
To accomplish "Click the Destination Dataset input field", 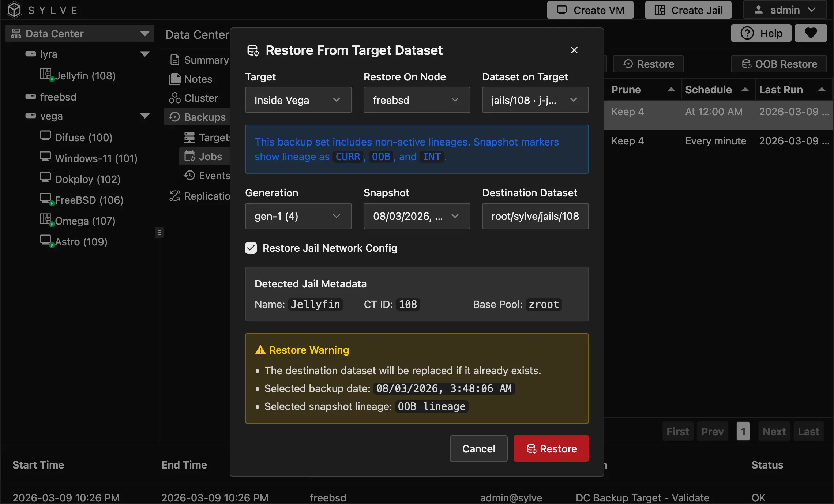I will [535, 216].
